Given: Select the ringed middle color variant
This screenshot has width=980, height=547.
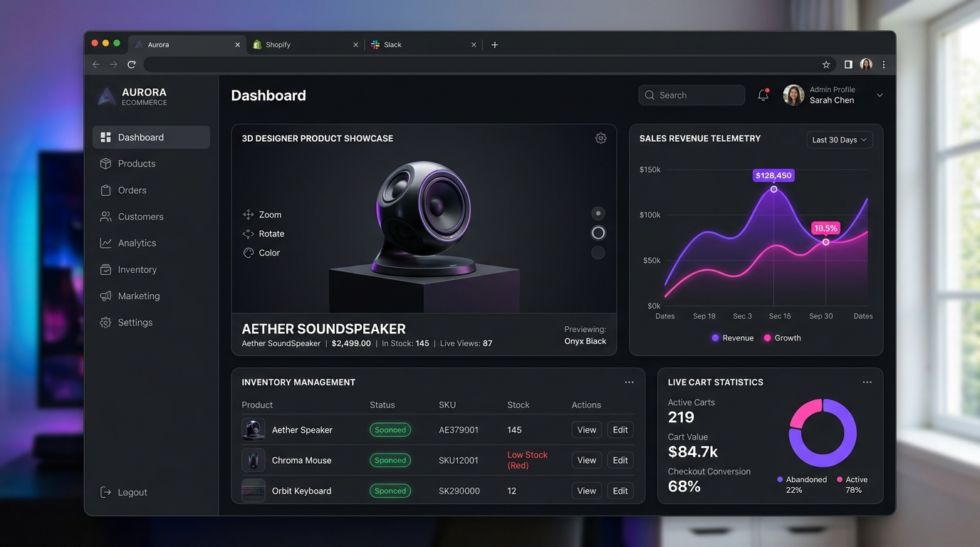Looking at the screenshot, I should (598, 233).
